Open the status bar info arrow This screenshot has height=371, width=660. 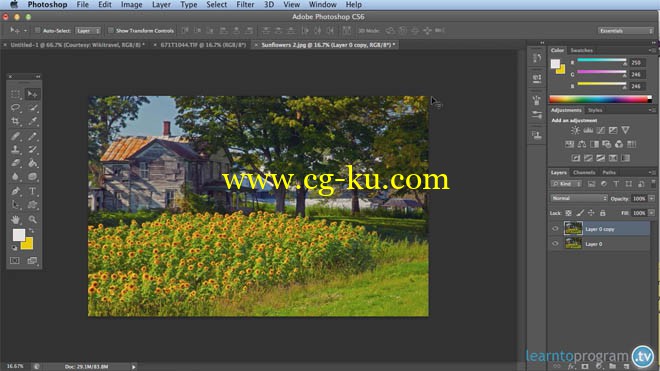pos(133,367)
